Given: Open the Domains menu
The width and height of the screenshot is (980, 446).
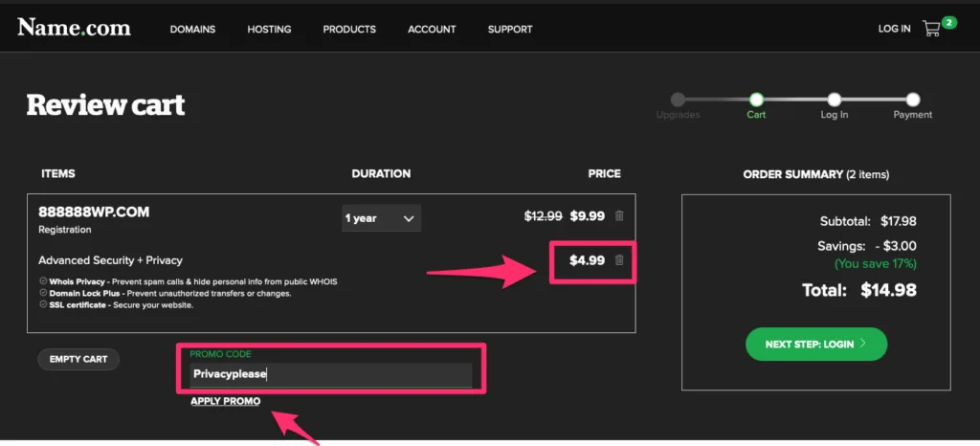Looking at the screenshot, I should (192, 29).
